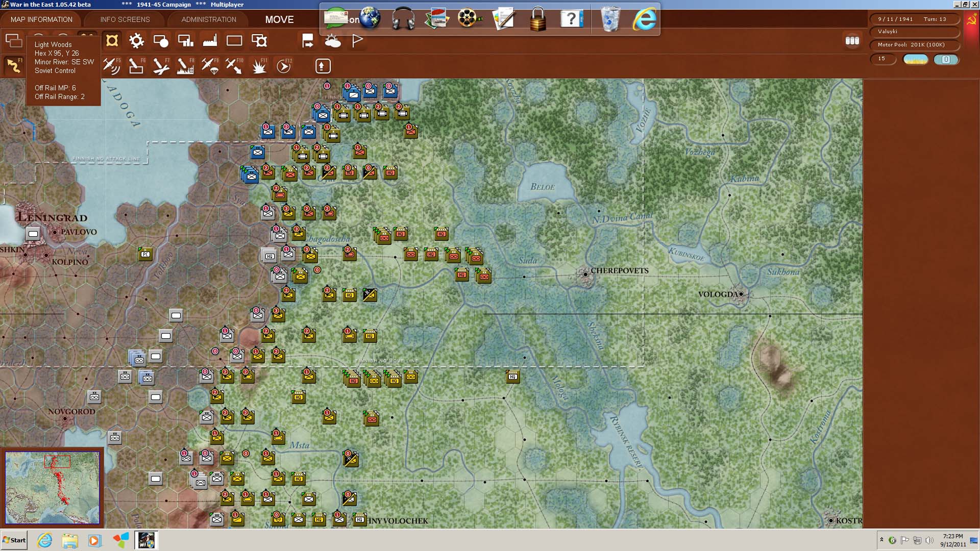Select the F11 explosion mode icon
980x551 pixels.
(x=259, y=66)
